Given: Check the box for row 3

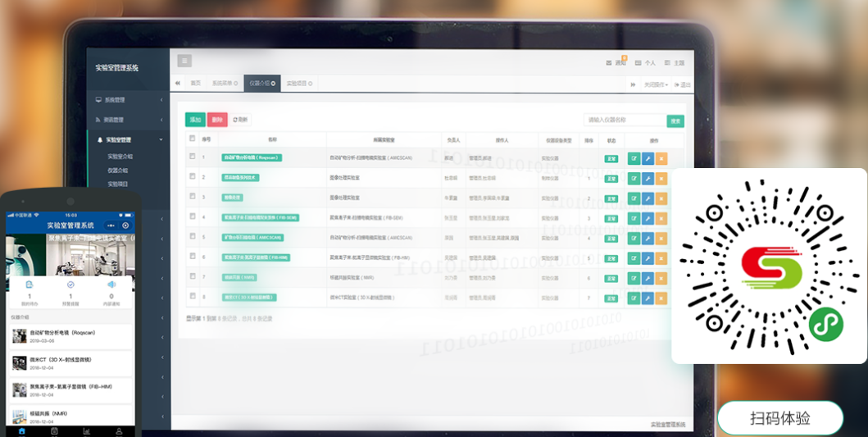Looking at the screenshot, I should point(192,196).
